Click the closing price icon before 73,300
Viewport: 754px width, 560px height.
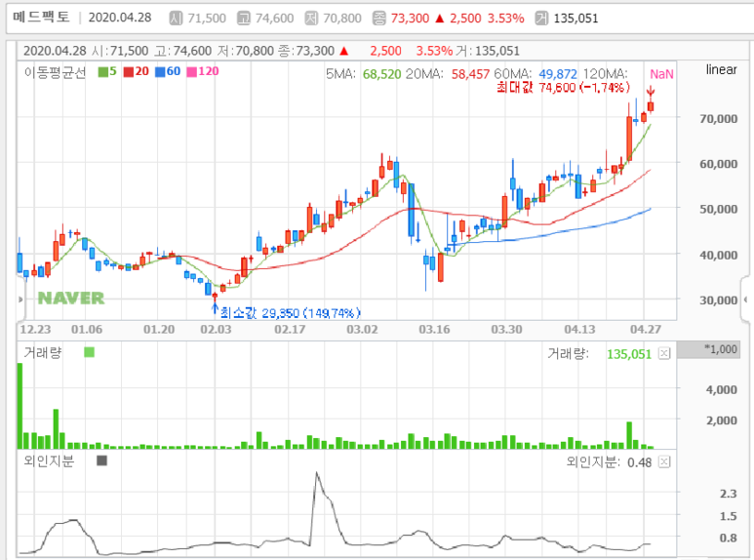[x=379, y=19]
